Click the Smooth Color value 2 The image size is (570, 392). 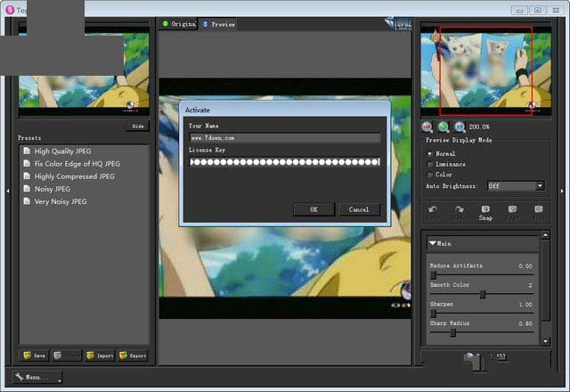530,285
